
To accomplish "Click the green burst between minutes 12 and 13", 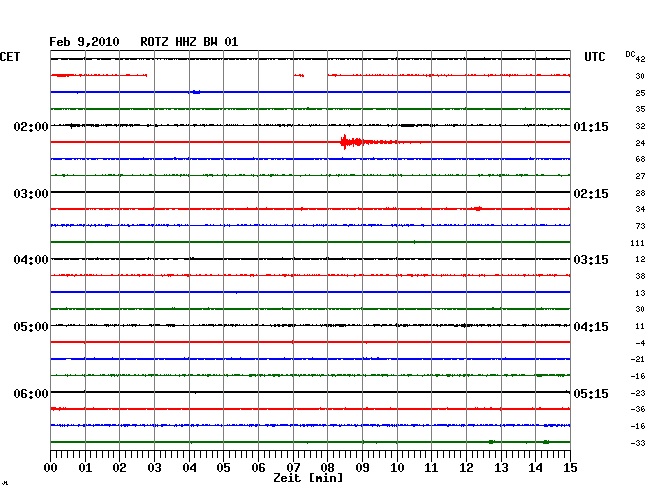I will coord(491,442).
